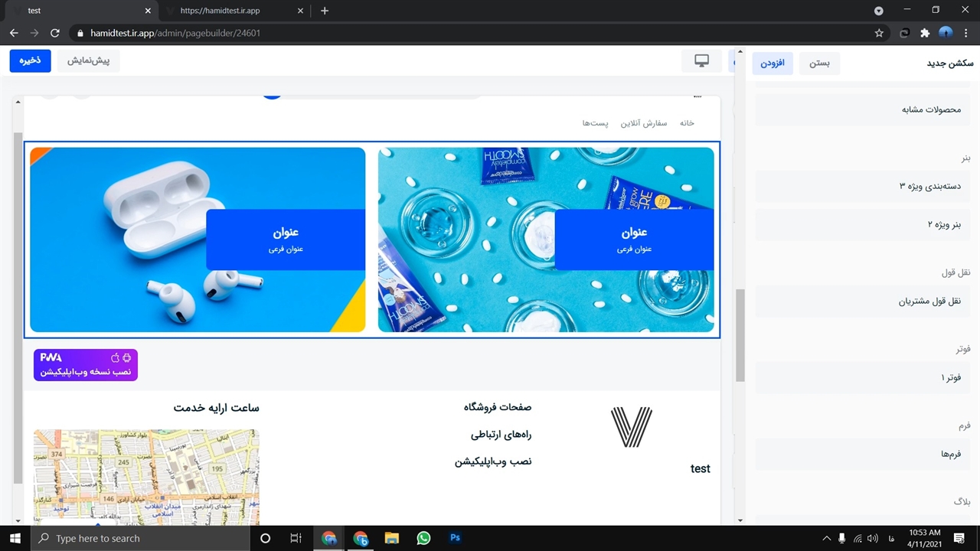Click the PWA install web app badge

pyautogui.click(x=86, y=365)
